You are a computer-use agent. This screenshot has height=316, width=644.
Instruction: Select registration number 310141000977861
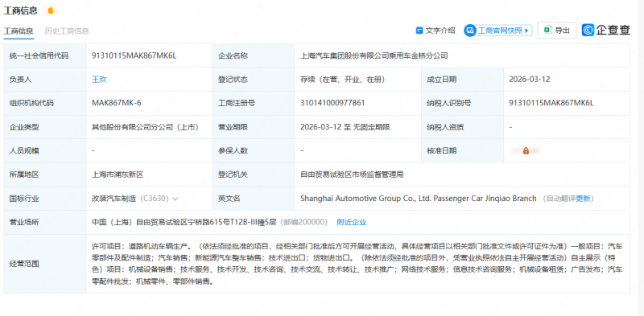click(x=332, y=103)
